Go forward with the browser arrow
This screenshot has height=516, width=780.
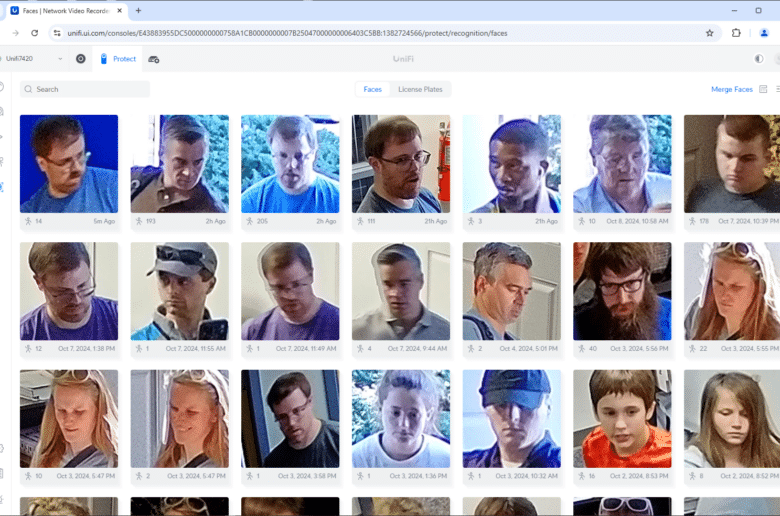coord(15,33)
